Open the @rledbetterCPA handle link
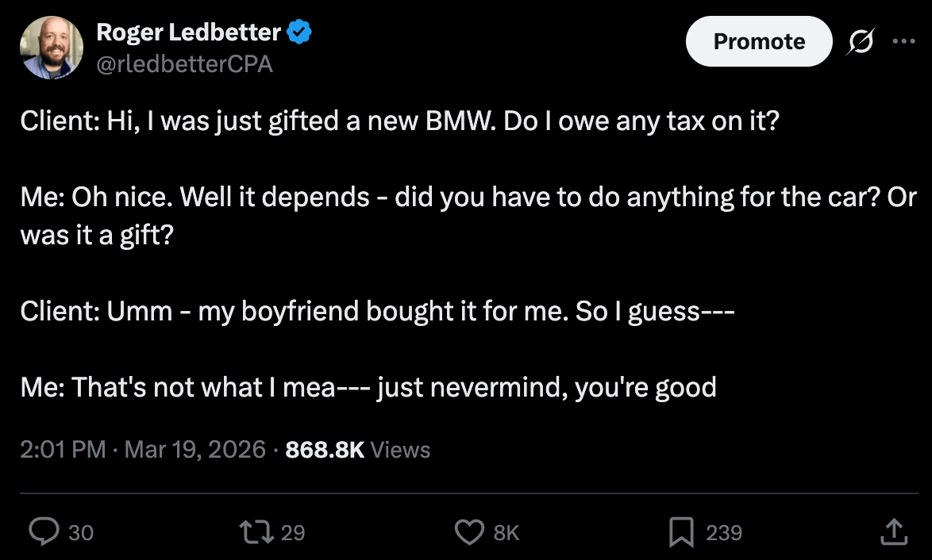 coord(184,64)
